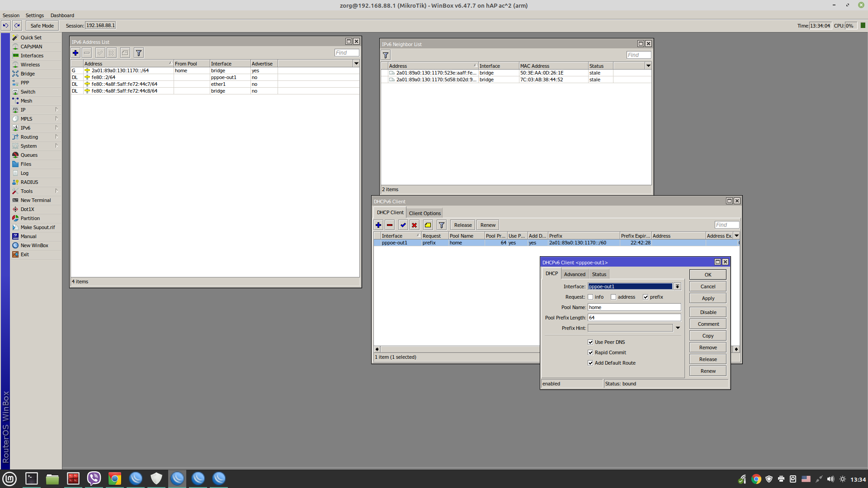
Task: Click OK in the DHCPv6 Client dialog
Action: pyautogui.click(x=708, y=275)
